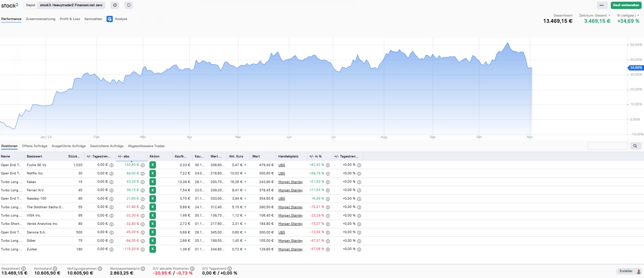The image size is (644, 278).
Task: Open the % (zeitgew.) dropdown
Action: click(628, 16)
